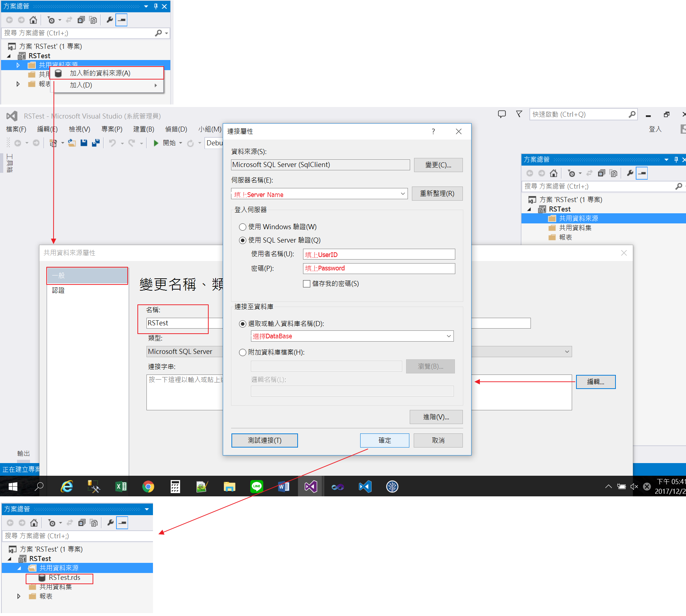The image size is (686, 616).
Task: Click the 取消 button in 連接屬性 dialog
Action: (438, 441)
